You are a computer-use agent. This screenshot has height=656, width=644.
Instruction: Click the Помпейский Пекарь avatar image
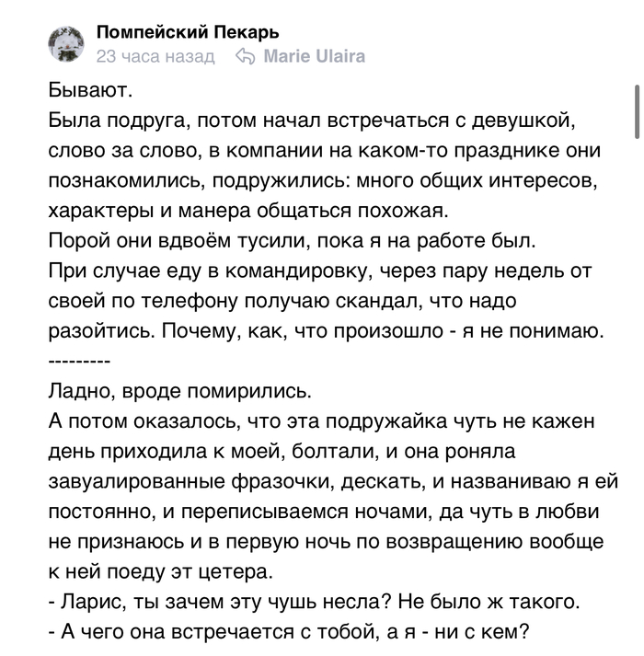(x=65, y=43)
